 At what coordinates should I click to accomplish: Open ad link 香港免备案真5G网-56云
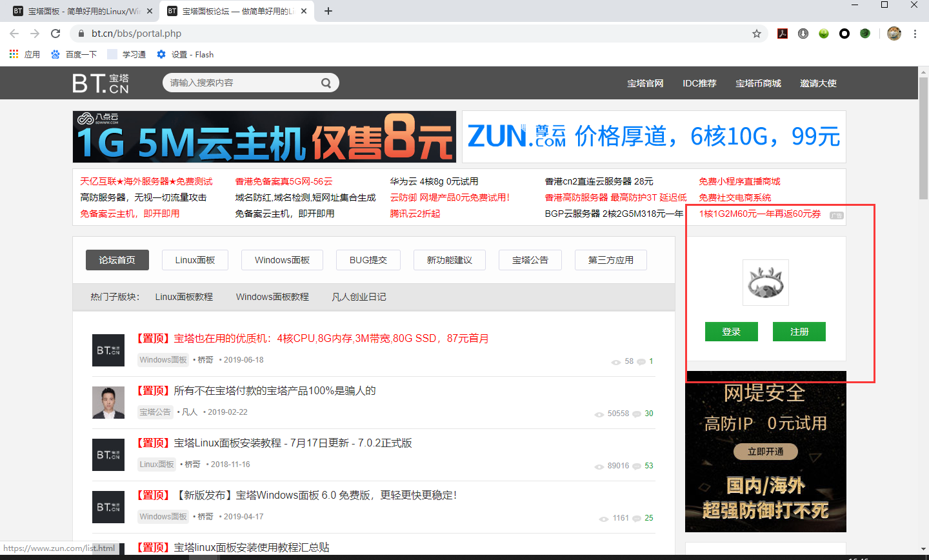tap(284, 181)
